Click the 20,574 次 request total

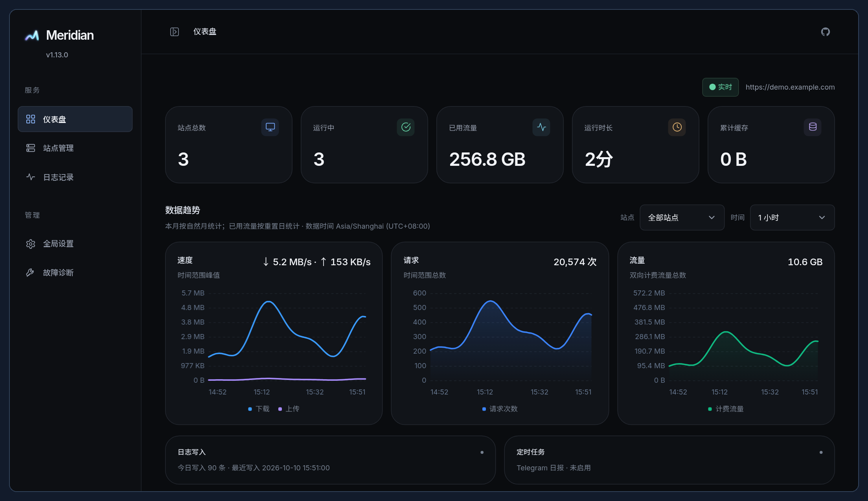(575, 262)
